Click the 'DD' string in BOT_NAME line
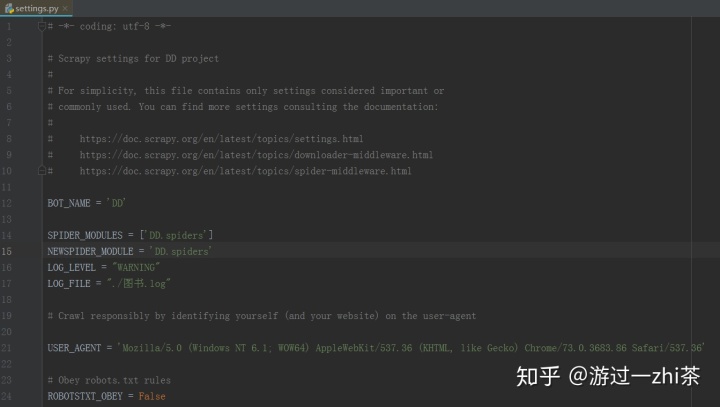This screenshot has height=407, width=720. pyautogui.click(x=116, y=203)
